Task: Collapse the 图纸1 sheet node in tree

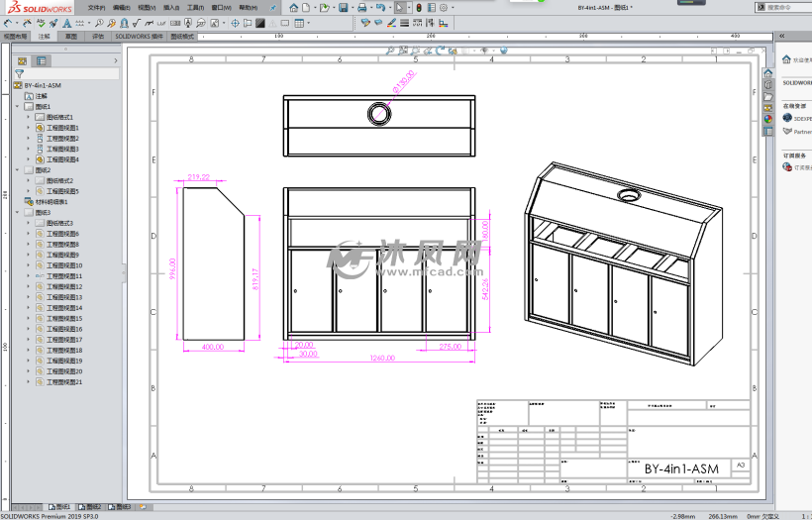Action: tap(17, 106)
